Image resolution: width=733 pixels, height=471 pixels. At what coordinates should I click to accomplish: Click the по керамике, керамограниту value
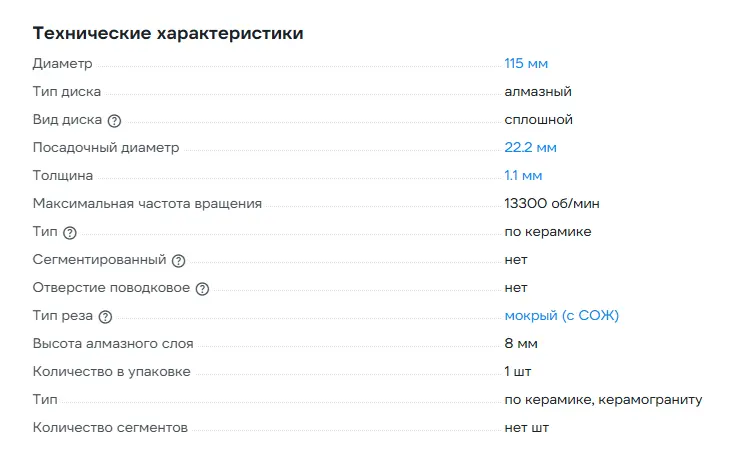(603, 400)
